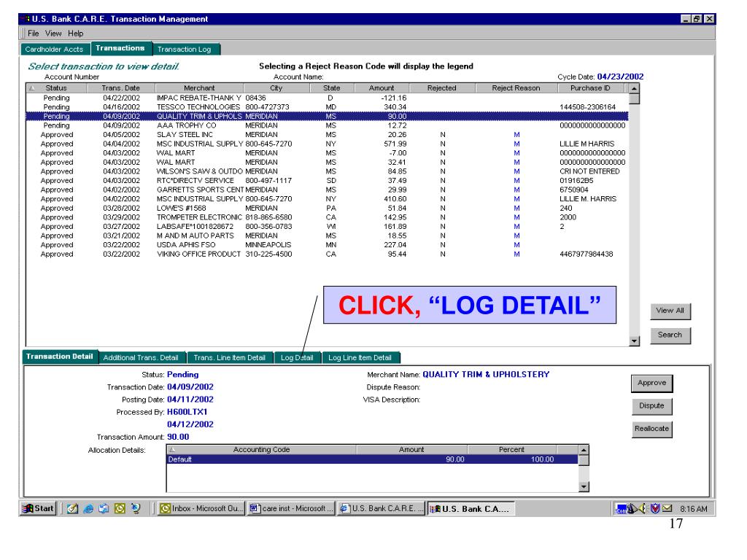Sort by Percent column header

click(x=511, y=449)
